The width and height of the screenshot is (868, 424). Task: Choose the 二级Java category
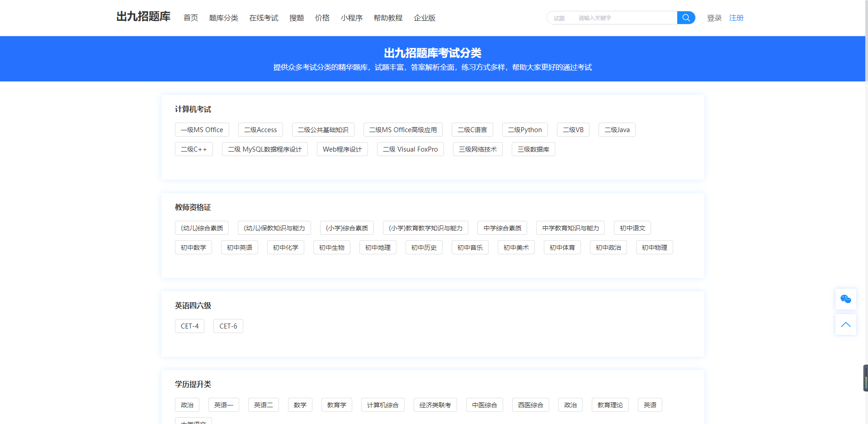coord(617,130)
